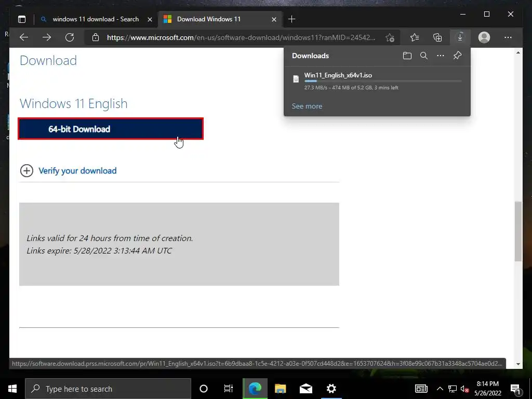532x399 pixels.
Task: Open the Verify your download link
Action: click(x=77, y=170)
